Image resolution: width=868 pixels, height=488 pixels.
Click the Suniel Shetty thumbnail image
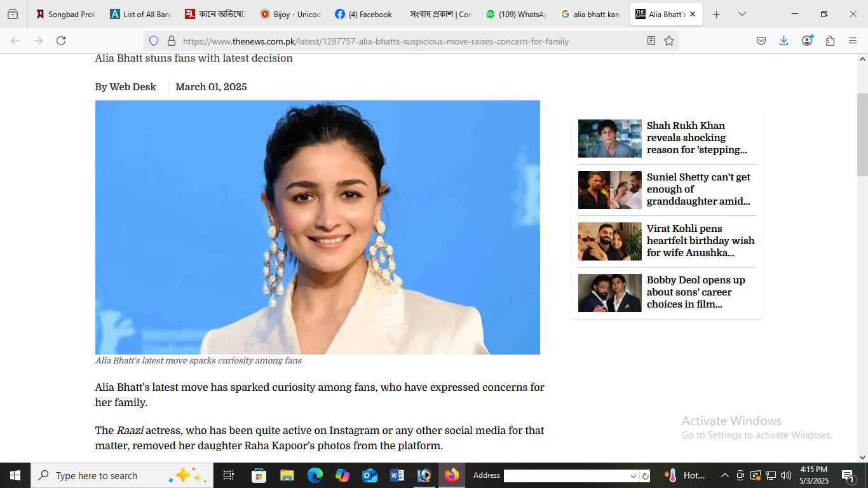tap(610, 190)
